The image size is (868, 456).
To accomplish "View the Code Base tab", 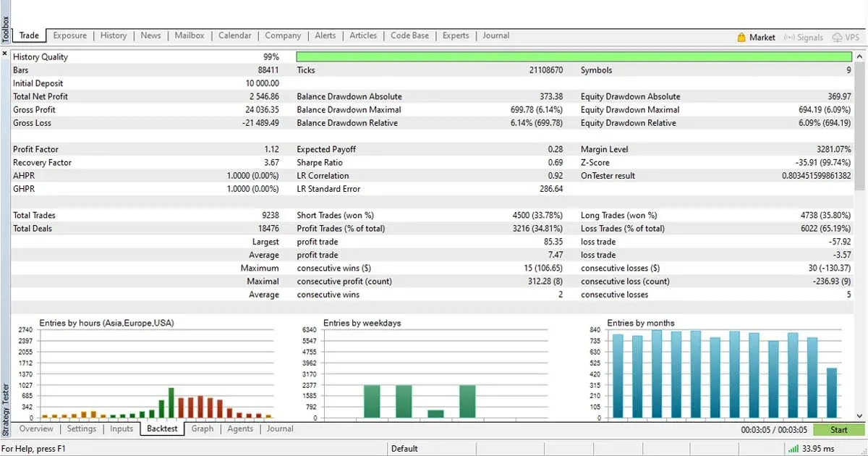I will (x=409, y=35).
